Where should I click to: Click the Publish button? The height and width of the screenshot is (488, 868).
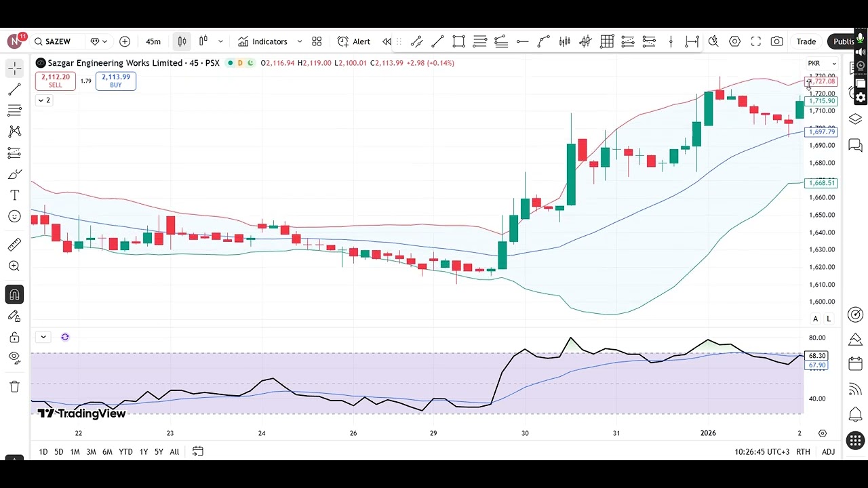(x=843, y=41)
